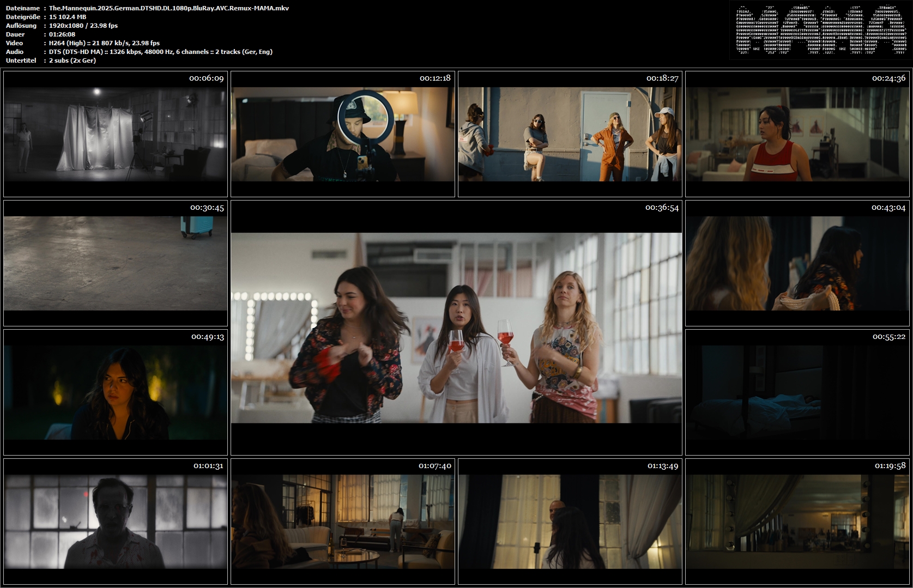Click the Dateigröße label
Image resolution: width=913 pixels, height=588 pixels.
(23, 17)
